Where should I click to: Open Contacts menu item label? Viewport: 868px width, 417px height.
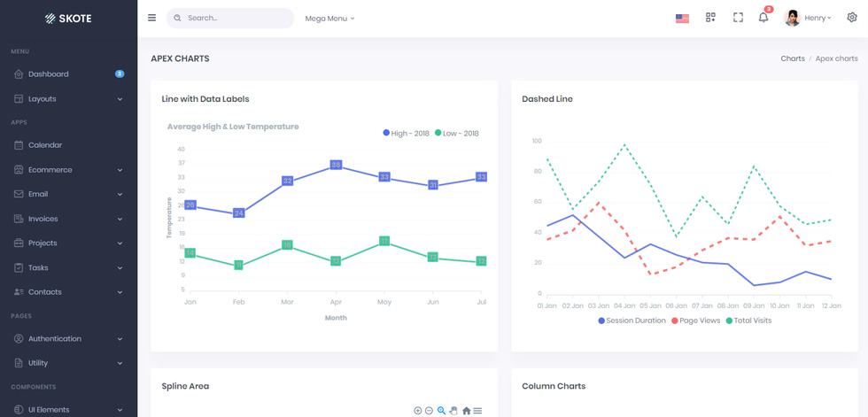[45, 292]
